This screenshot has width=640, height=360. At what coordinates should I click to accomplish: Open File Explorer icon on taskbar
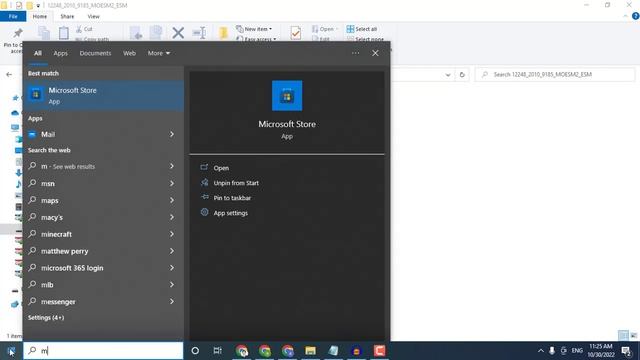click(x=311, y=351)
